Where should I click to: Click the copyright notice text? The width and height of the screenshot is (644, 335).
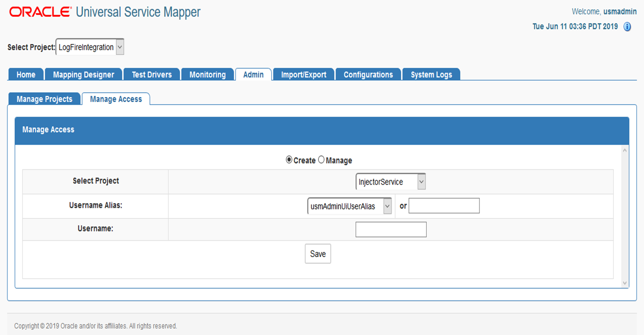[96, 326]
